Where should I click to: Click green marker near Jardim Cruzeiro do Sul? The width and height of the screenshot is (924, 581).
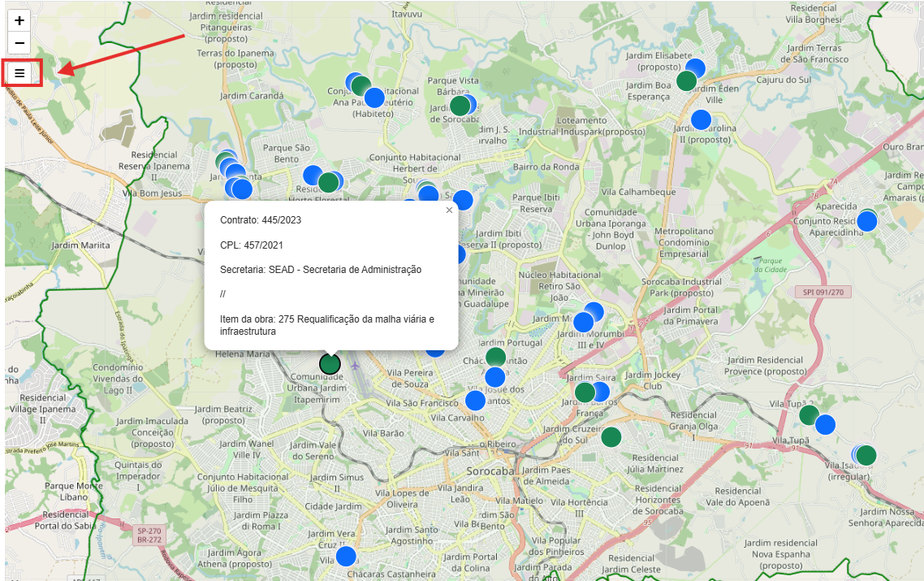click(611, 437)
